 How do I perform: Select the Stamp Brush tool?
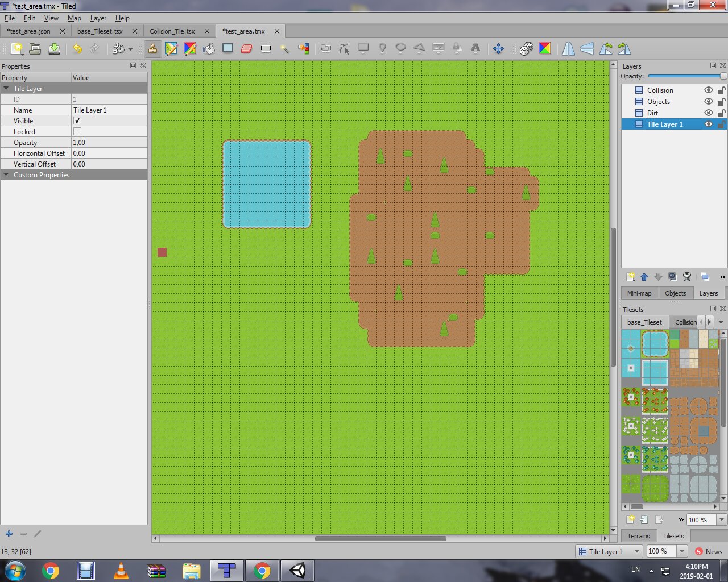point(152,48)
